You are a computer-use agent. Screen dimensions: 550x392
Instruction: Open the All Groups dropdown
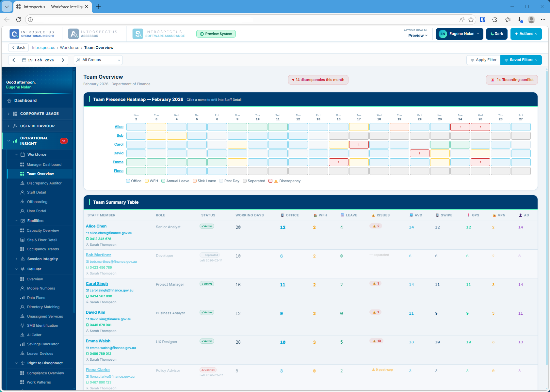pos(98,60)
